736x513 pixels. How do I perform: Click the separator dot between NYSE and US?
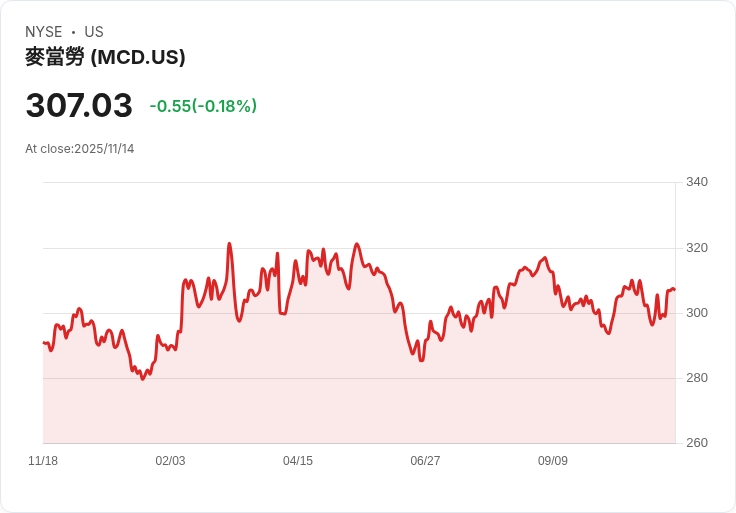point(73,32)
